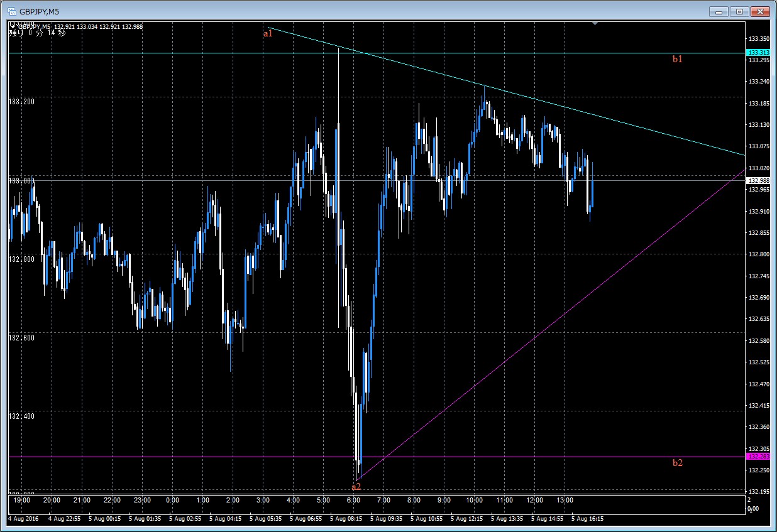The image size is (777, 532).
Task: Maximize the GBPJPY,M5 chart window
Action: click(x=739, y=11)
